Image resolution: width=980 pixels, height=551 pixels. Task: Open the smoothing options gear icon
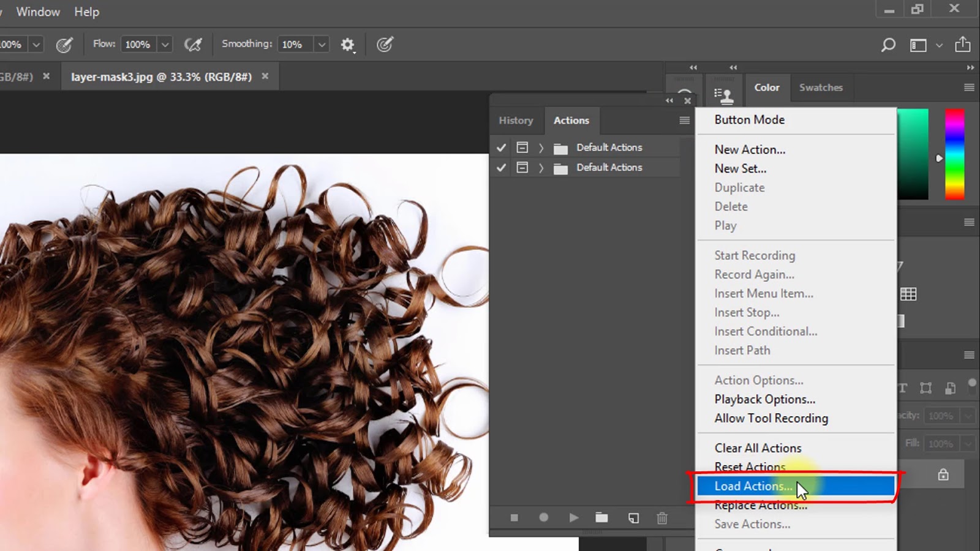pyautogui.click(x=347, y=45)
